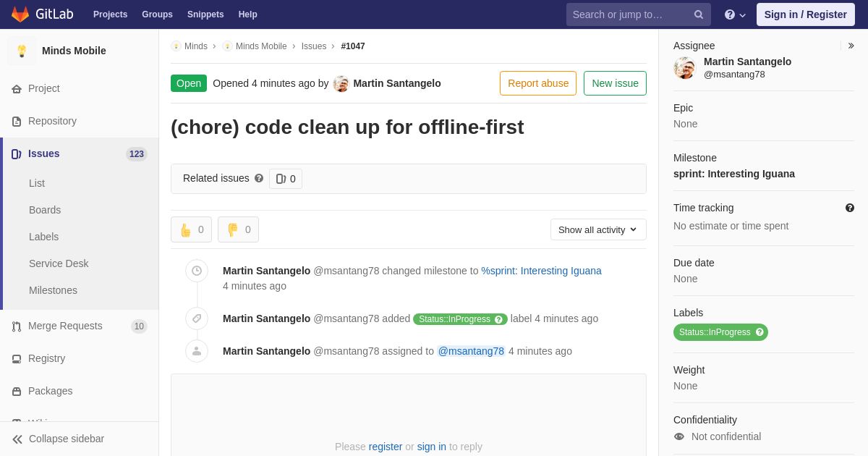Open the Snippets menu item
The height and width of the screenshot is (456, 868).
[205, 14]
